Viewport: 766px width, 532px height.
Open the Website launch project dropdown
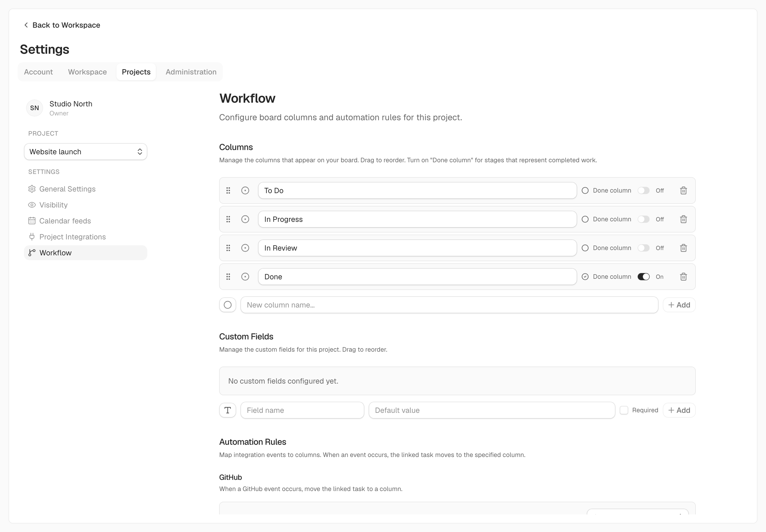coord(85,152)
